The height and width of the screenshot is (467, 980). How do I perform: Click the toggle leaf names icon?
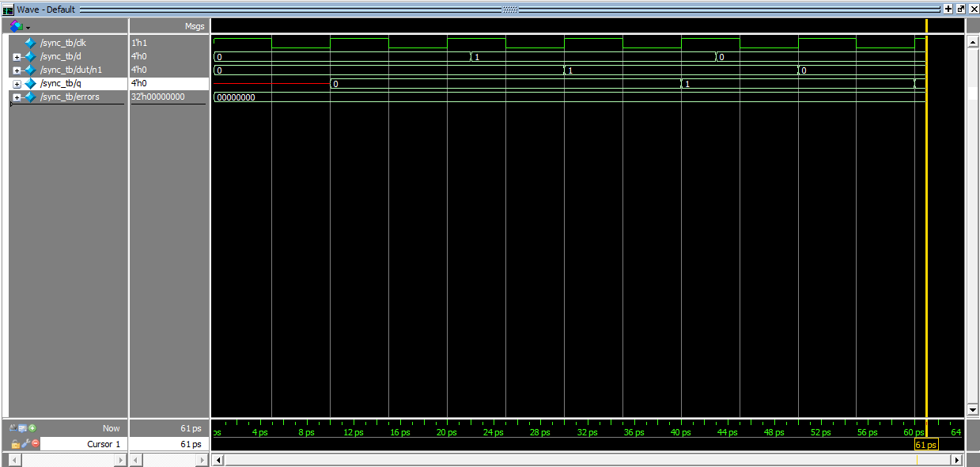pos(13,428)
